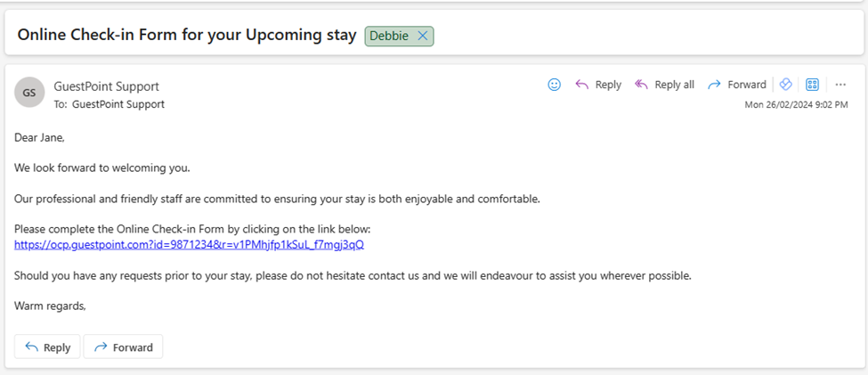Open the GS sender avatar
This screenshot has width=868, height=375.
pos(29,92)
